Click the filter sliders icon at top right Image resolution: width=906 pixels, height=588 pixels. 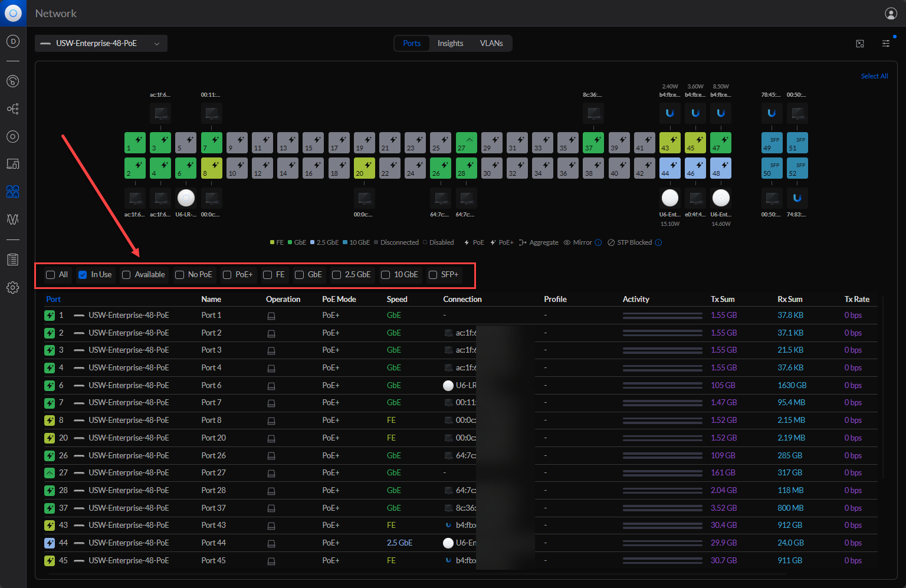(x=886, y=44)
